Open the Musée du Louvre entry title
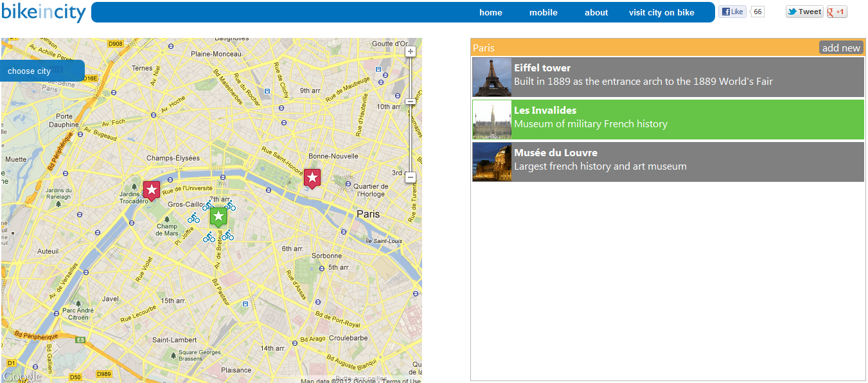 click(556, 152)
